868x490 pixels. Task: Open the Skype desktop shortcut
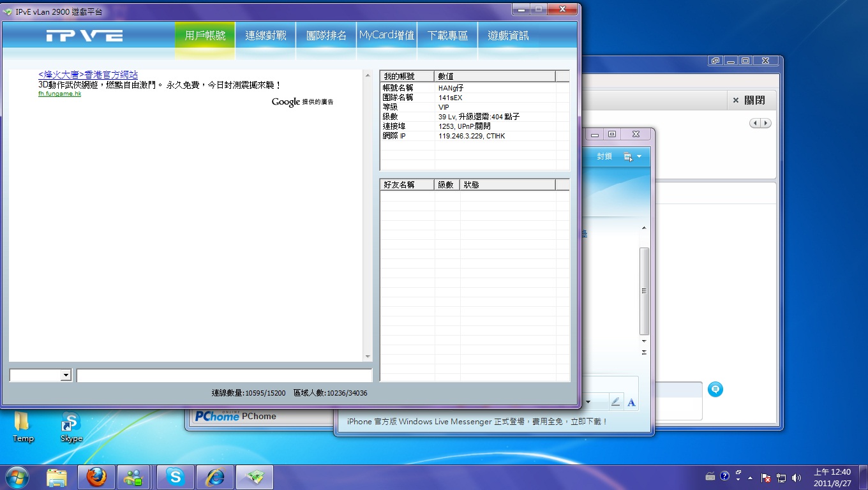pyautogui.click(x=71, y=426)
